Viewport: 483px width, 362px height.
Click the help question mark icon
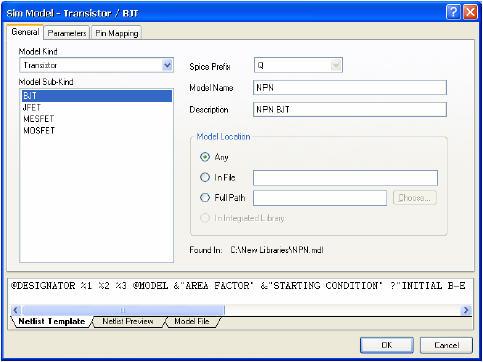click(453, 13)
